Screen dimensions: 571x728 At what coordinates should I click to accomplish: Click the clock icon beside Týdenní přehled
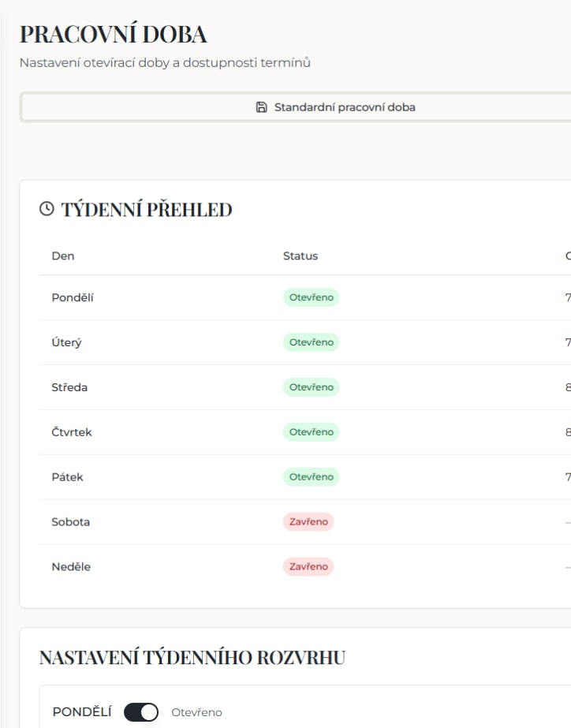tap(47, 209)
